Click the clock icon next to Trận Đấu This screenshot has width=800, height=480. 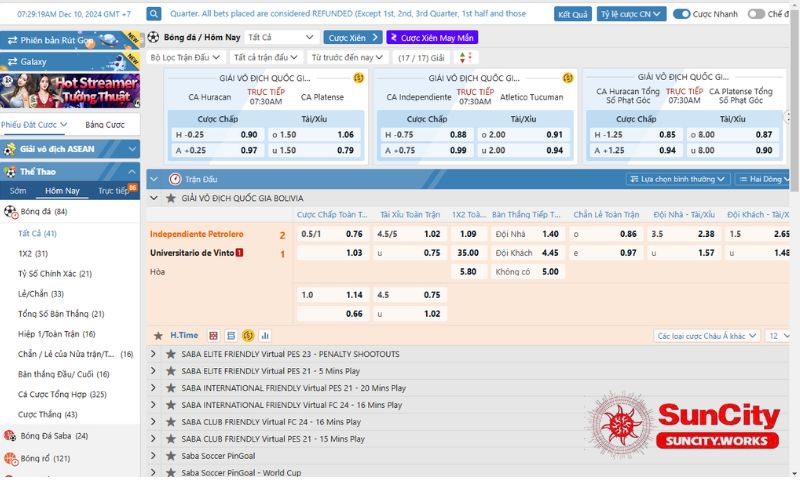[x=175, y=179]
